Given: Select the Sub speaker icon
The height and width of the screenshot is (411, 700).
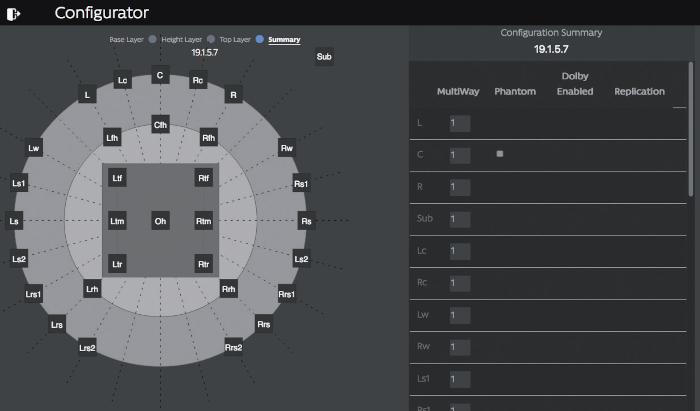Looking at the screenshot, I should coord(324,57).
